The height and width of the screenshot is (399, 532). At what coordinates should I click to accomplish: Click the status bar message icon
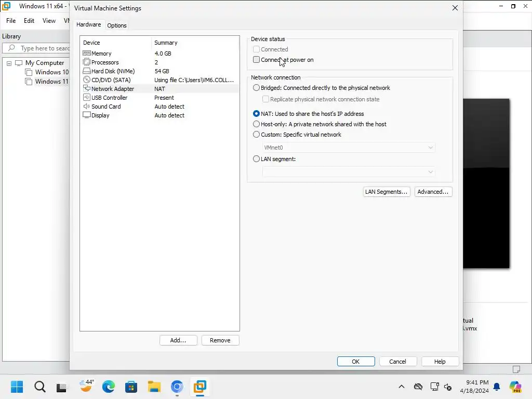click(516, 369)
